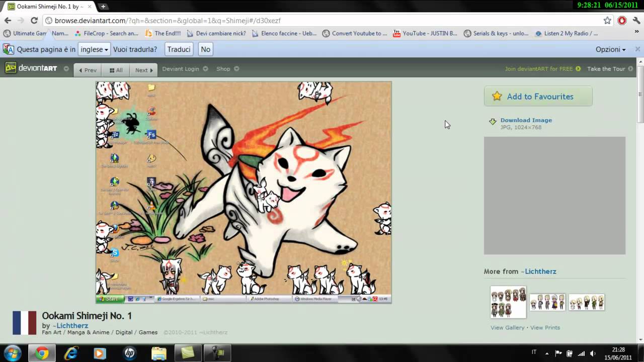This screenshot has width=644, height=362.
Task: Open the Devi cambiare nick? bookmark
Action: [216, 33]
